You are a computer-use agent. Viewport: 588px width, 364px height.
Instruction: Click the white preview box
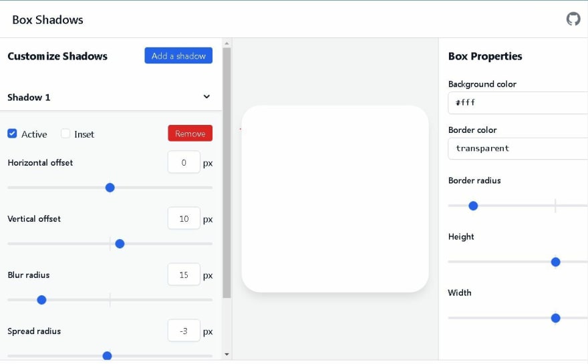point(335,198)
